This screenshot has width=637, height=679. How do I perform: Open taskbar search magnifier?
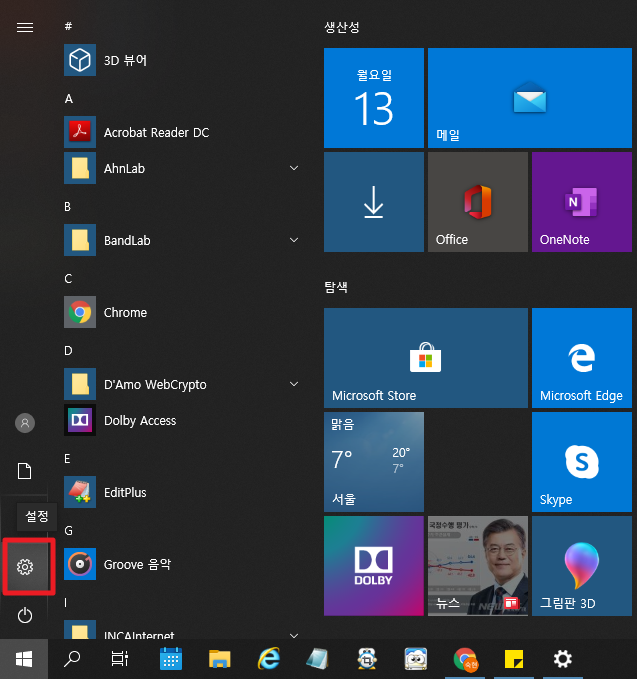pyautogui.click(x=72, y=659)
